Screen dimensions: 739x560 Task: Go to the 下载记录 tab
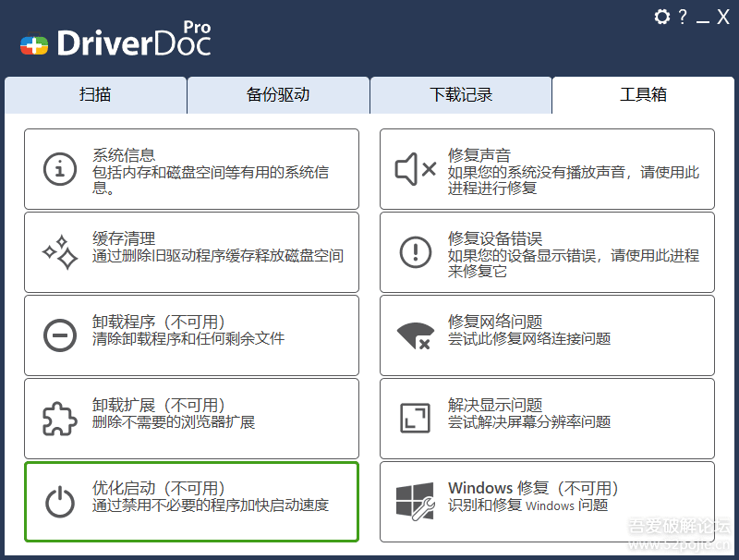click(x=461, y=95)
